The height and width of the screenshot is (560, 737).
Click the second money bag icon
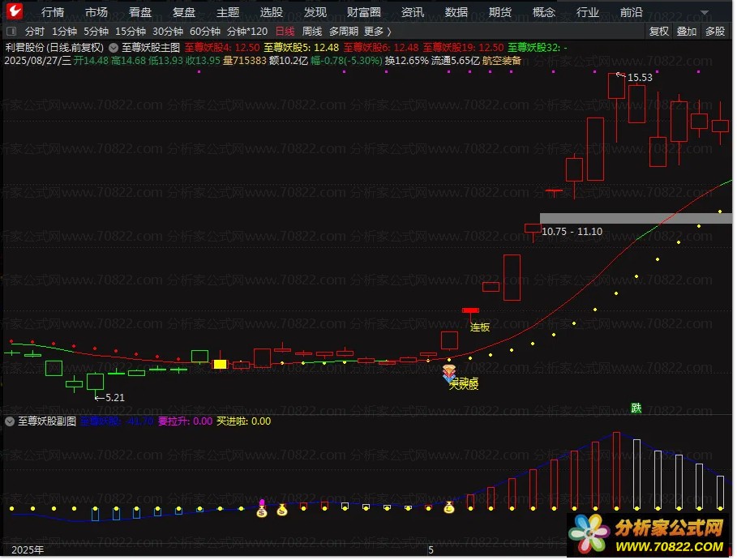(x=282, y=510)
